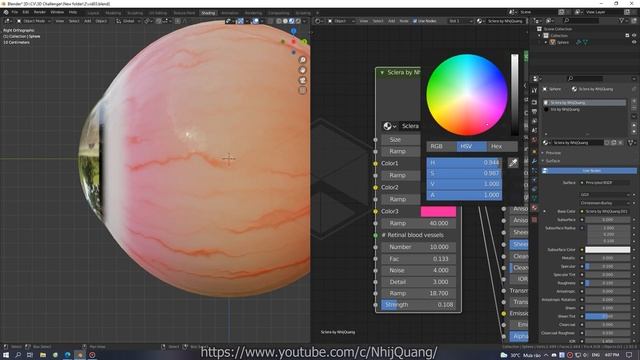The width and height of the screenshot is (640, 360).
Task: Open the outliner filter funnel
Action: (x=622, y=20)
